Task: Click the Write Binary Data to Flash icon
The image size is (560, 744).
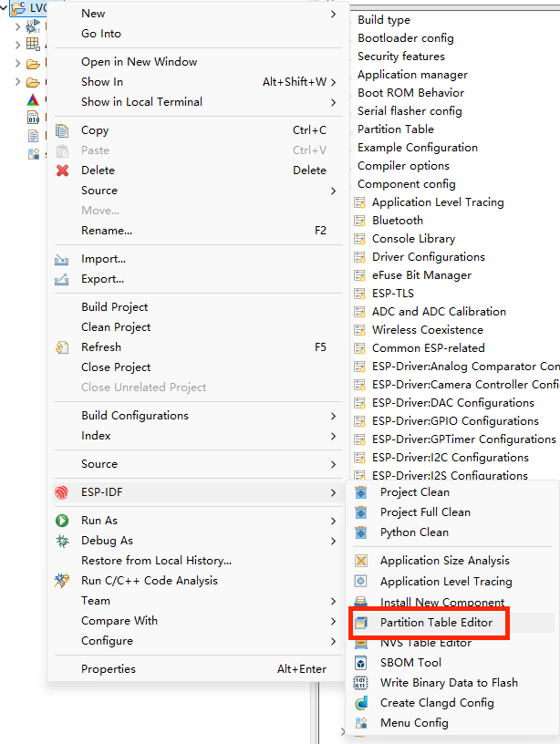Action: tap(361, 683)
